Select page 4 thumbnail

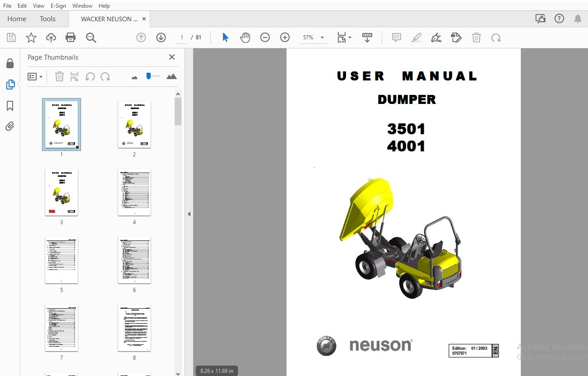click(x=134, y=192)
